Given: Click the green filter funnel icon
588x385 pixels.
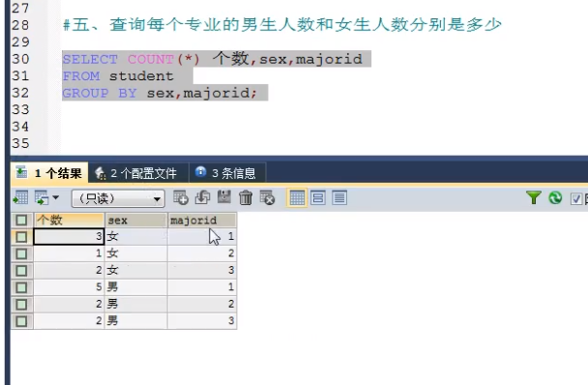Looking at the screenshot, I should [x=533, y=197].
